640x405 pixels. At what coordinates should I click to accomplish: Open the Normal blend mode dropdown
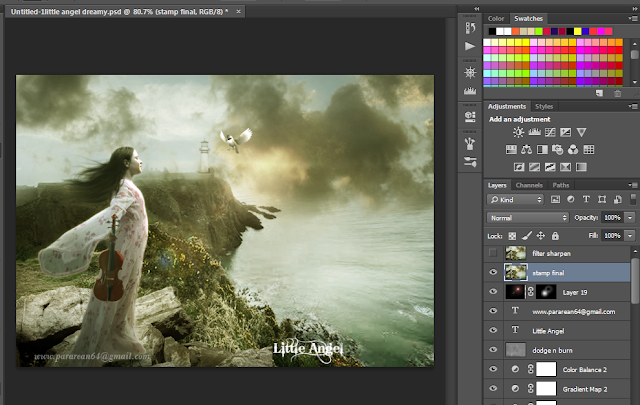(x=528, y=218)
